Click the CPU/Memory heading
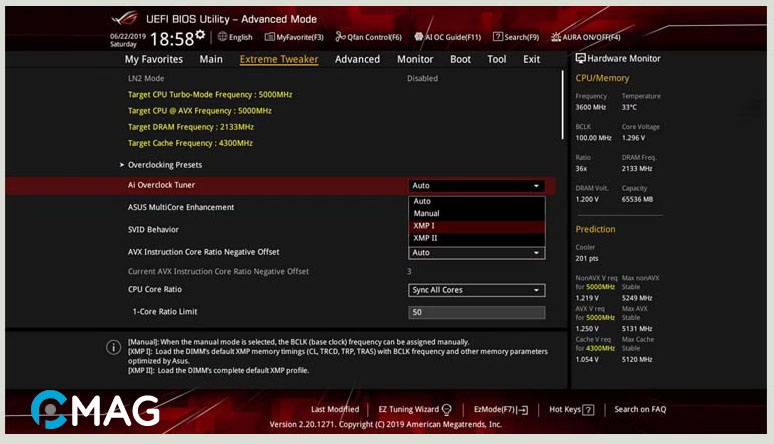The width and height of the screenshot is (774, 444). (602, 78)
